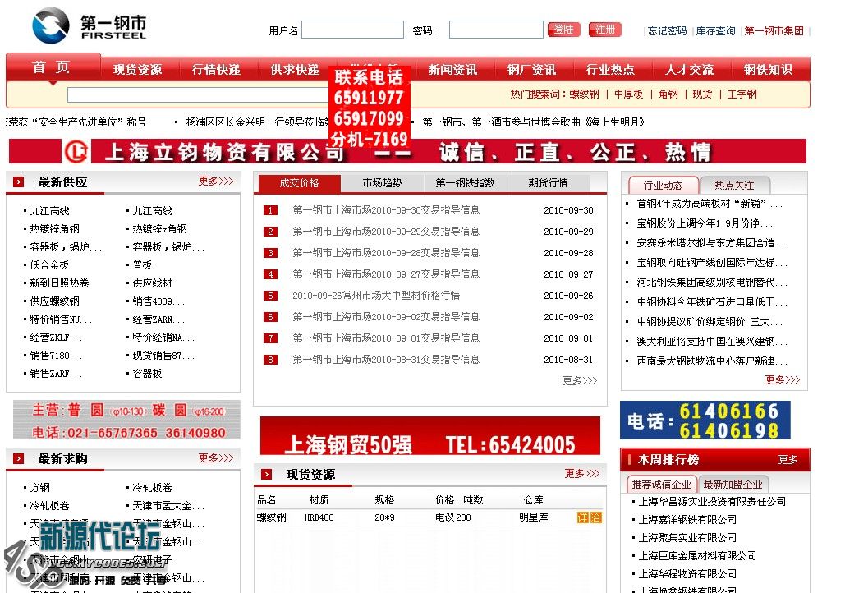The width and height of the screenshot is (868, 593).
Task: Search hot keyword 工字钢
Action: pyautogui.click(x=742, y=94)
